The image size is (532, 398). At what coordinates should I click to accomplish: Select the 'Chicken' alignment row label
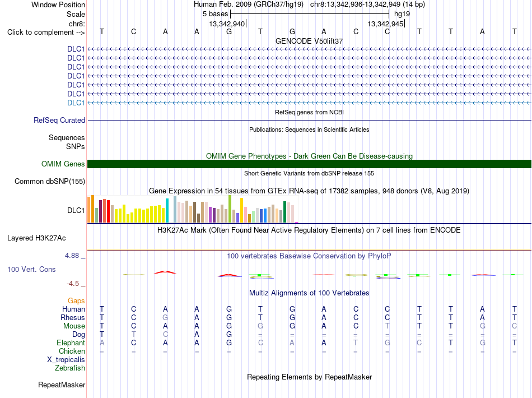72,351
